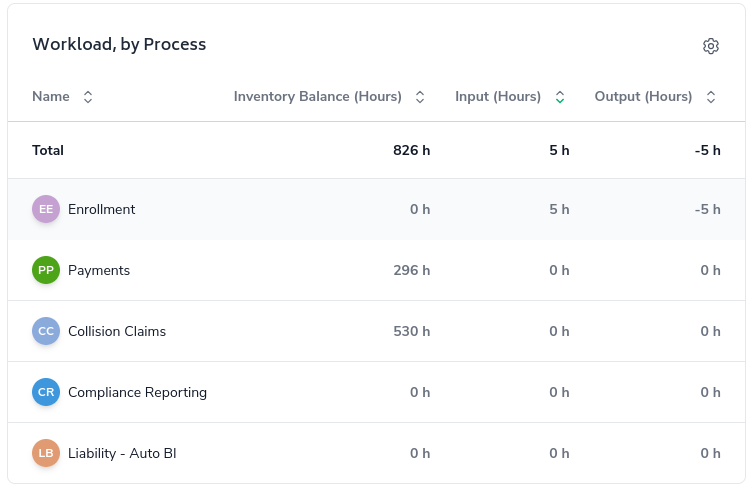Open the Enrollment process row
Image resolution: width=753 pixels, height=491 pixels.
point(101,209)
